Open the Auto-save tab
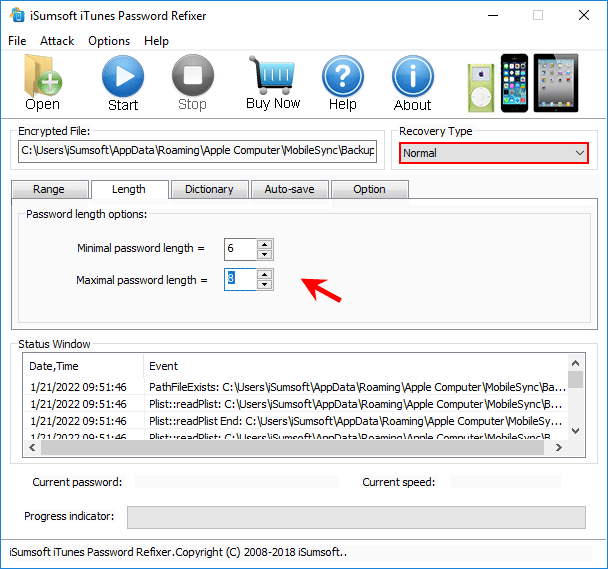 pos(290,189)
